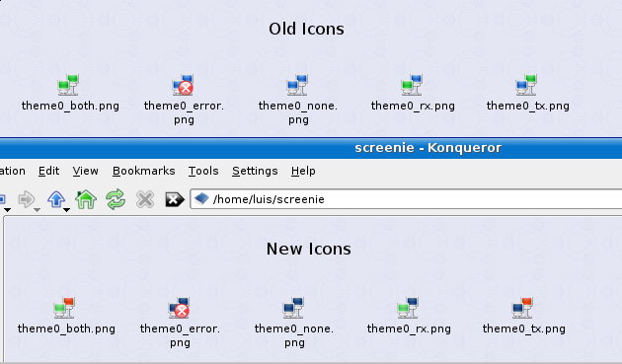Click theme0_both.png filename under New Icons
Image resolution: width=622 pixels, height=364 pixels.
[x=66, y=328]
